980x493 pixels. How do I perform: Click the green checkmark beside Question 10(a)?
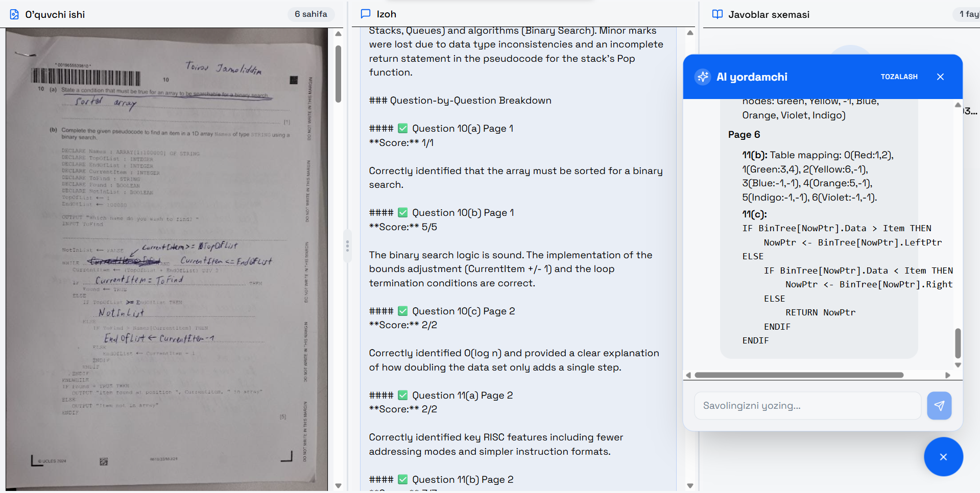[403, 129]
